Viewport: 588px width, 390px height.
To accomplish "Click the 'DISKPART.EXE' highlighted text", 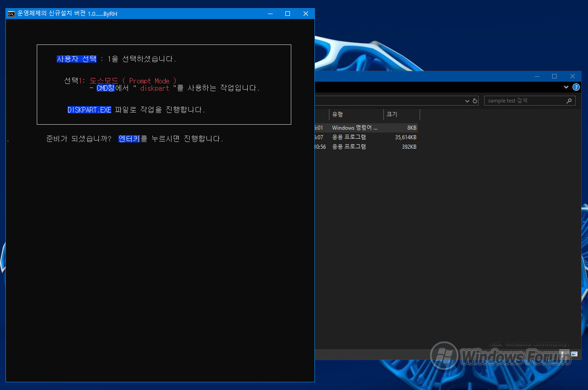I will click(89, 110).
